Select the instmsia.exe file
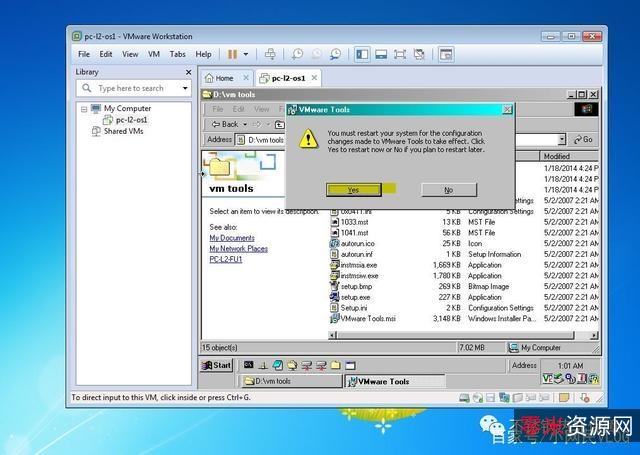 [x=359, y=265]
